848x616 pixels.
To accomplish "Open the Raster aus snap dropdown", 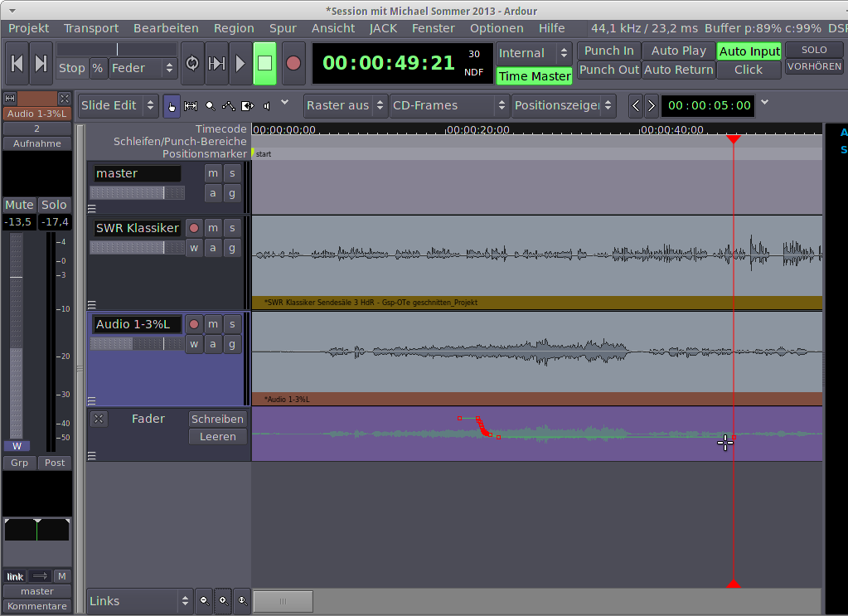I will click(x=345, y=105).
